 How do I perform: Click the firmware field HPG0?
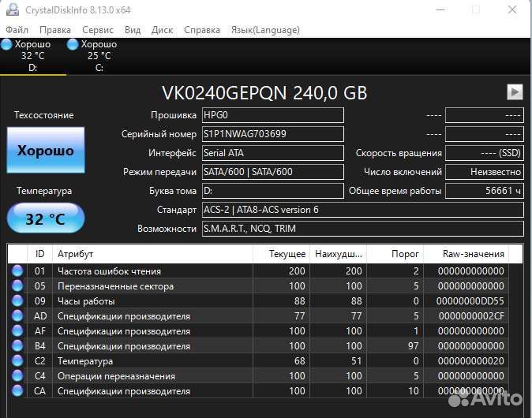click(273, 115)
